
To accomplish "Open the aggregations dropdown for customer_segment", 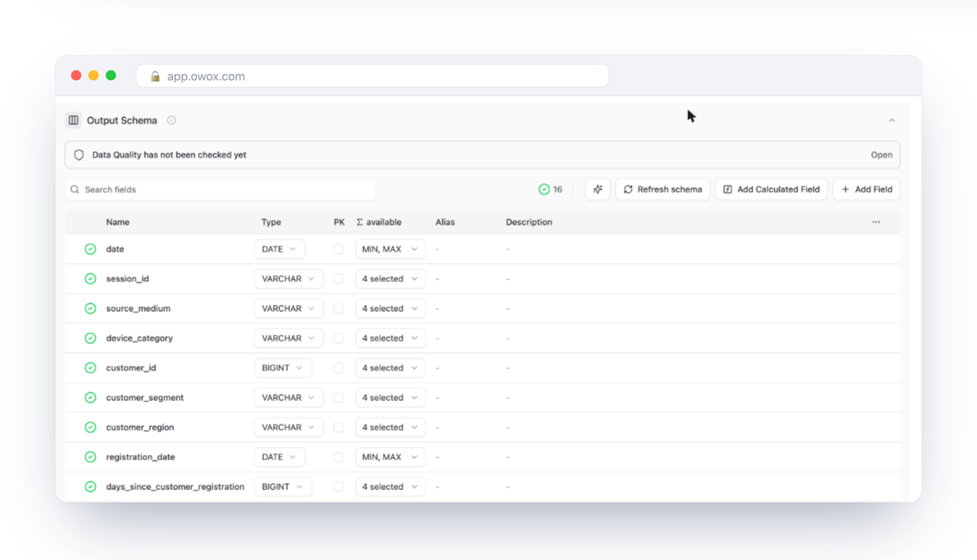I will tap(390, 398).
